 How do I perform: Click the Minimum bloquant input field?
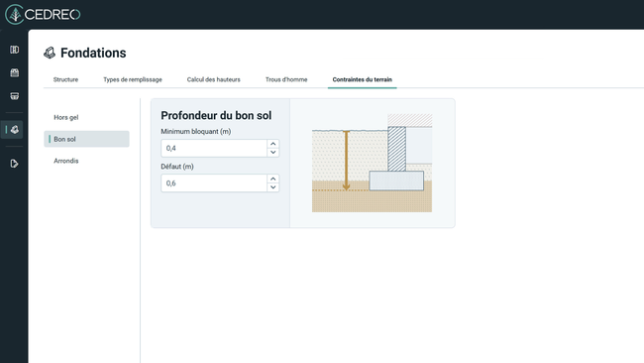[x=214, y=148]
